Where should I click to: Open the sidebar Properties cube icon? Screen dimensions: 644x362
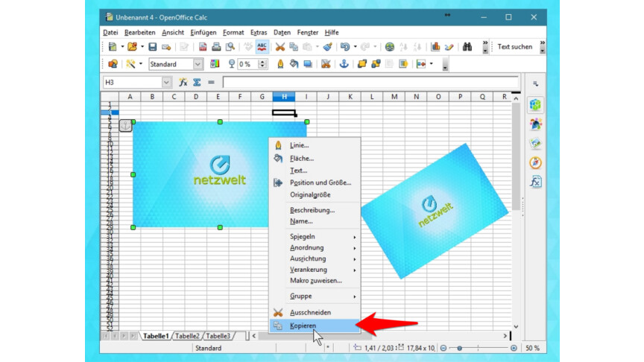click(535, 105)
